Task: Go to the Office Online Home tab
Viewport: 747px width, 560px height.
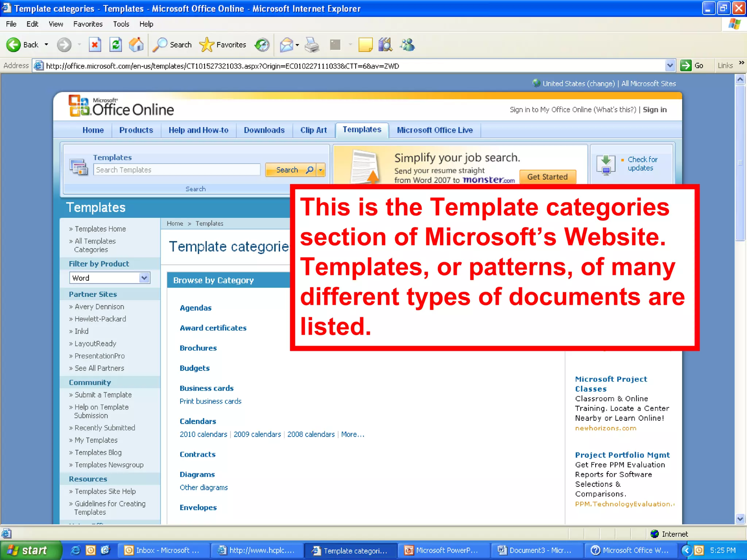Action: coord(93,130)
